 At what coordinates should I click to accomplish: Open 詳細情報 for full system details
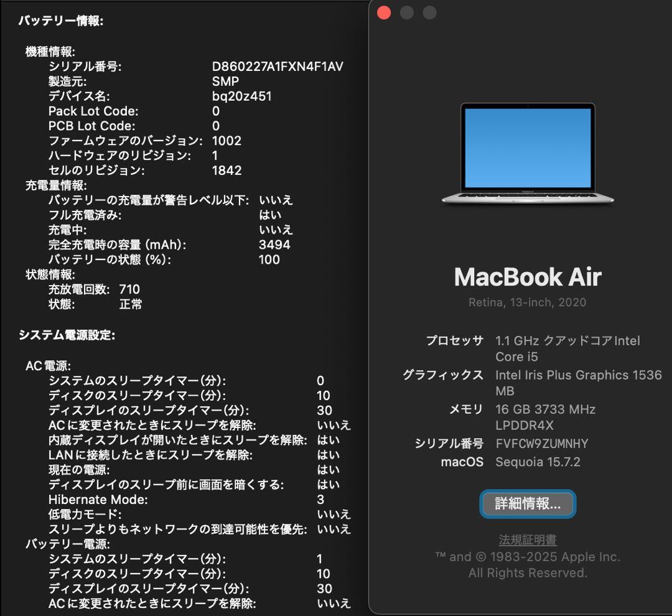[528, 504]
